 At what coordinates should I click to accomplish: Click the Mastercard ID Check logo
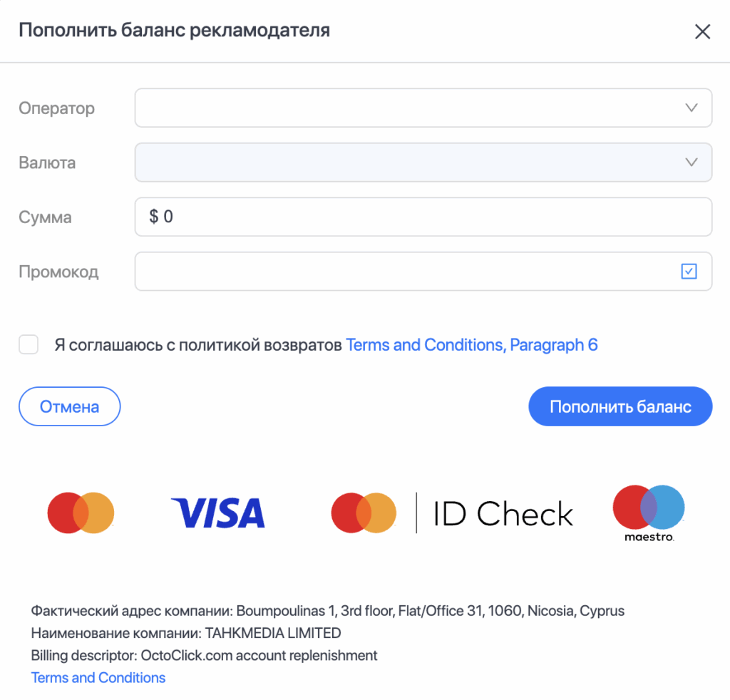[x=452, y=513]
